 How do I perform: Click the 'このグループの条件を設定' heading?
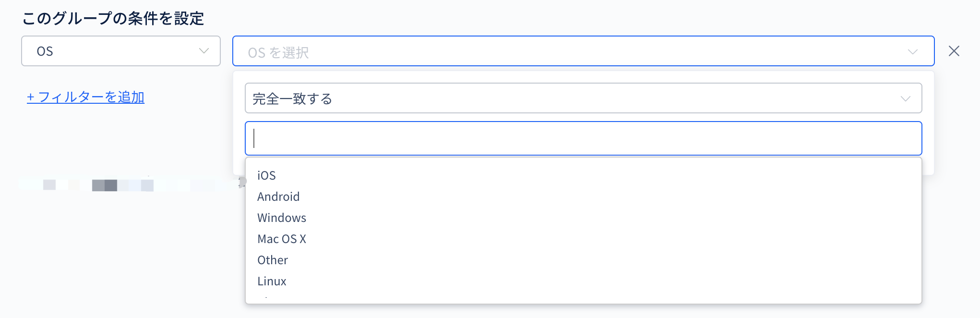pos(113,19)
